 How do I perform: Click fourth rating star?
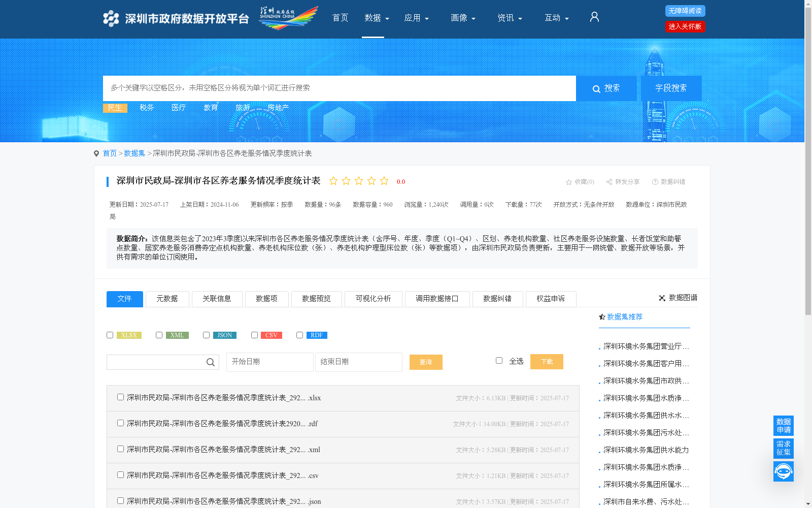coord(371,181)
